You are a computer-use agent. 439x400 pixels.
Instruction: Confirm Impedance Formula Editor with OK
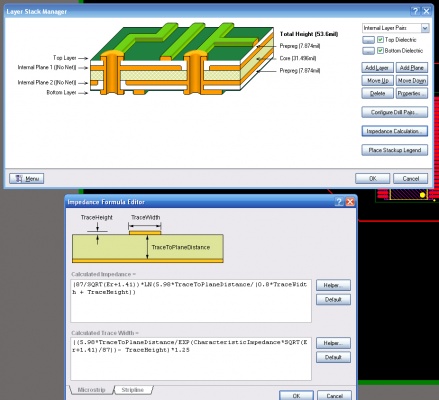[x=296, y=396]
